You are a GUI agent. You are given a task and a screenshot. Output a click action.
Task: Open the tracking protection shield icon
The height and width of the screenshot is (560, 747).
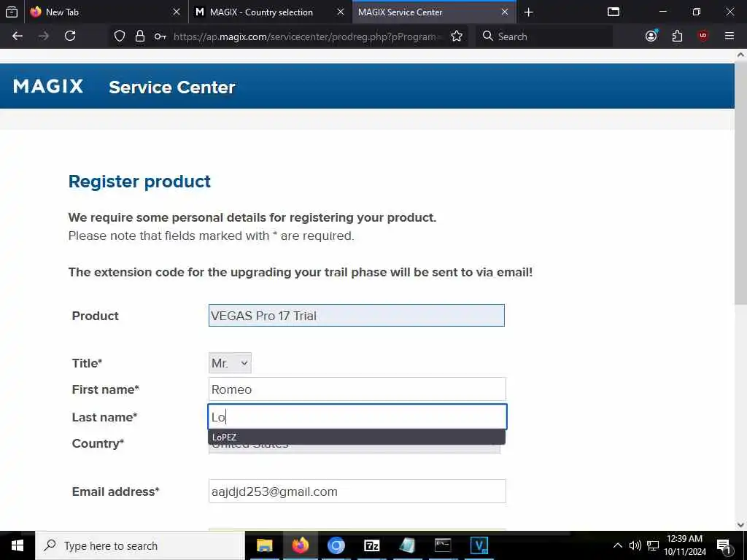pos(120,36)
